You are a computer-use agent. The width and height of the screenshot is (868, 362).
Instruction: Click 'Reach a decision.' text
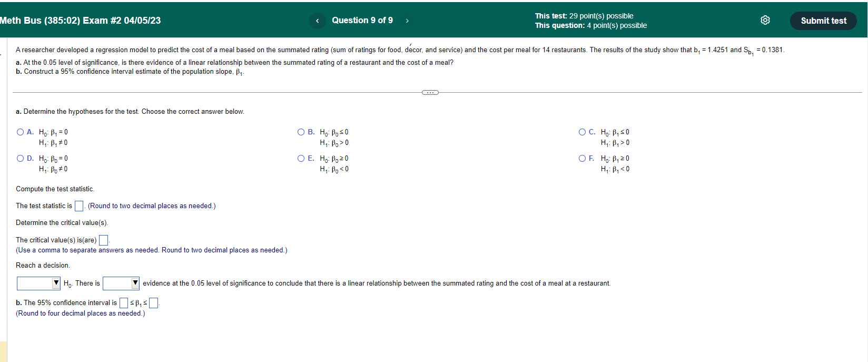[x=43, y=266]
